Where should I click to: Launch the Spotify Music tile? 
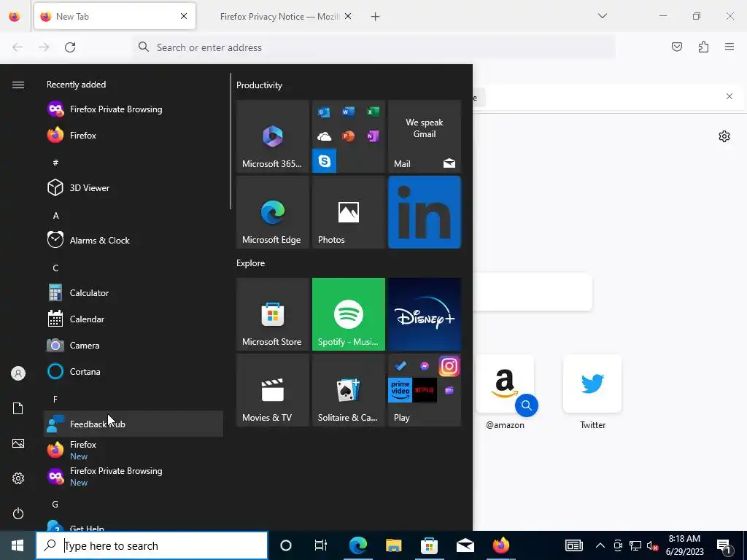348,314
